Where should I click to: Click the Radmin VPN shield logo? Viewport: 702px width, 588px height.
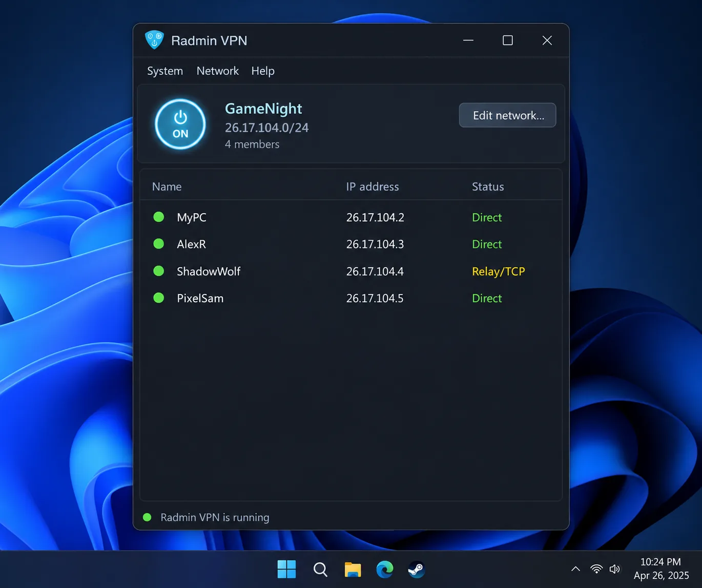[x=154, y=40]
